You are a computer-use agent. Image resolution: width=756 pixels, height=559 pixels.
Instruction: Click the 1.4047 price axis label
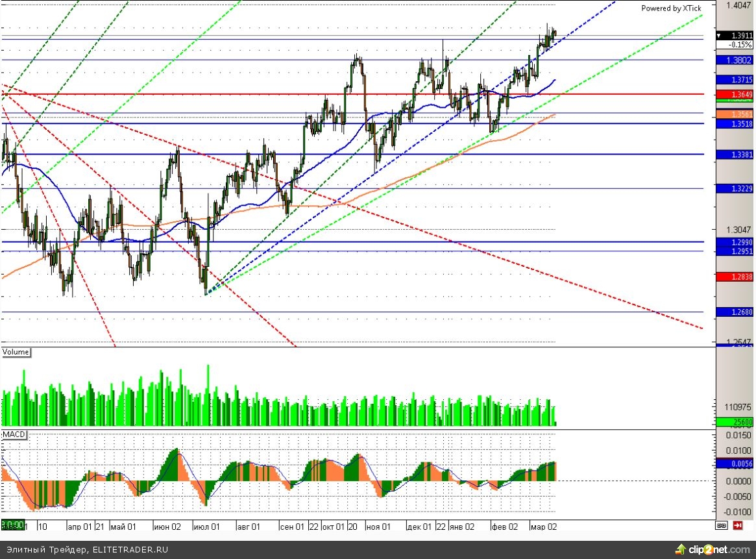pyautogui.click(x=738, y=6)
